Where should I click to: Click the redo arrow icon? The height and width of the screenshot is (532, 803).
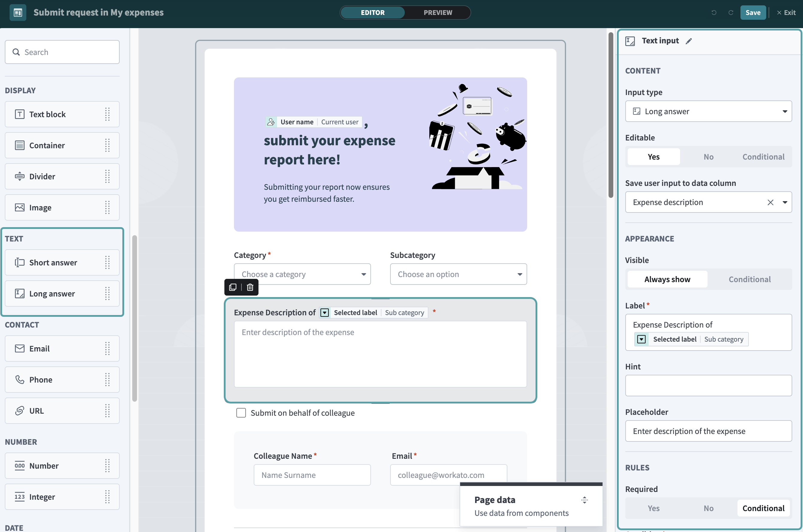731,13
